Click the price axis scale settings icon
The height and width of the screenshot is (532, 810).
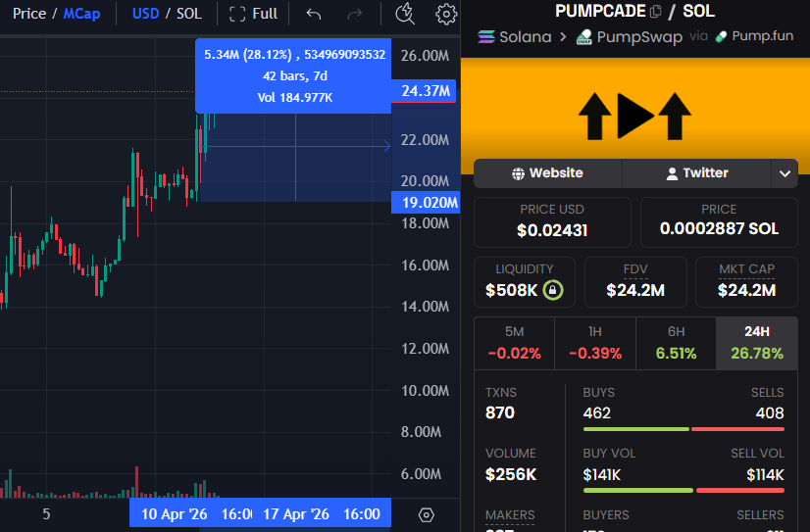point(427,514)
